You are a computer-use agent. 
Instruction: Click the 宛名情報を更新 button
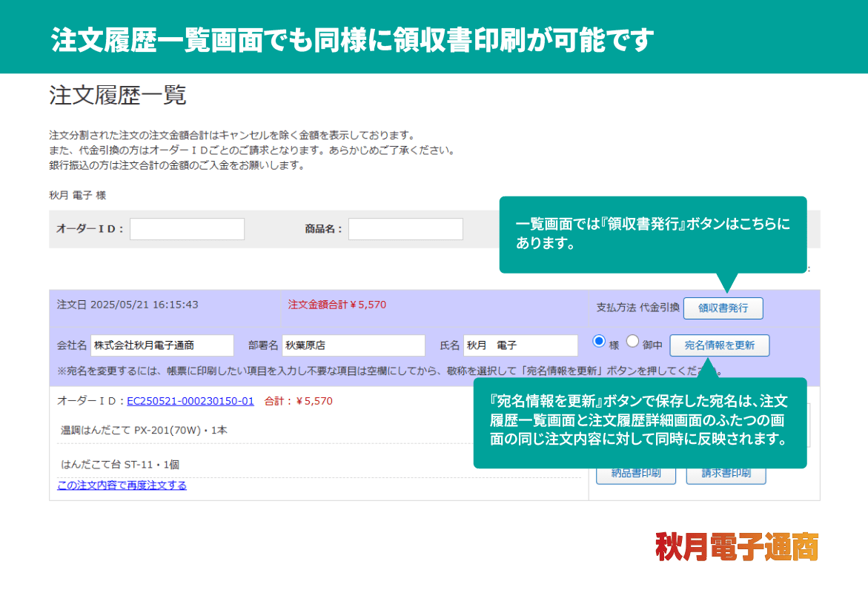click(x=719, y=345)
